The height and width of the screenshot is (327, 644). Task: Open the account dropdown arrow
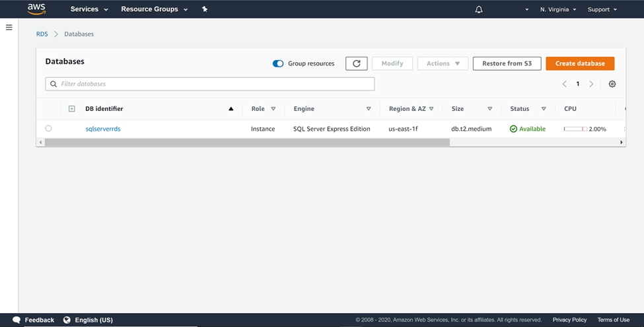click(527, 9)
